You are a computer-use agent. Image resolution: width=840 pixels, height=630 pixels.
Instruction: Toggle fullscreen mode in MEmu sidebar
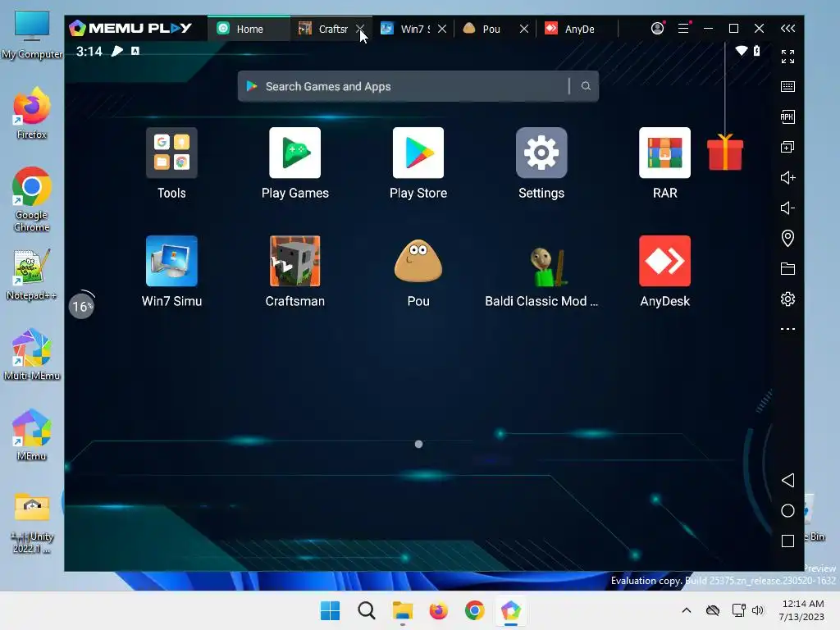[787, 57]
